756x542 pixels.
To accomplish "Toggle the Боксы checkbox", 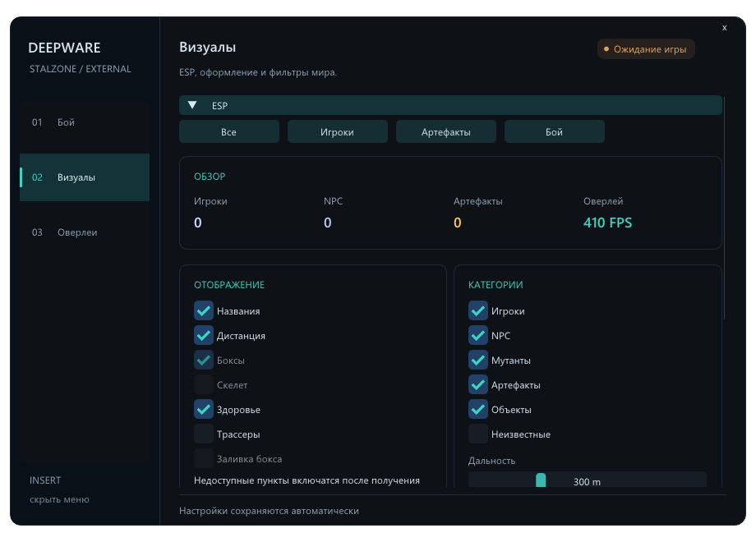I will pos(204,360).
